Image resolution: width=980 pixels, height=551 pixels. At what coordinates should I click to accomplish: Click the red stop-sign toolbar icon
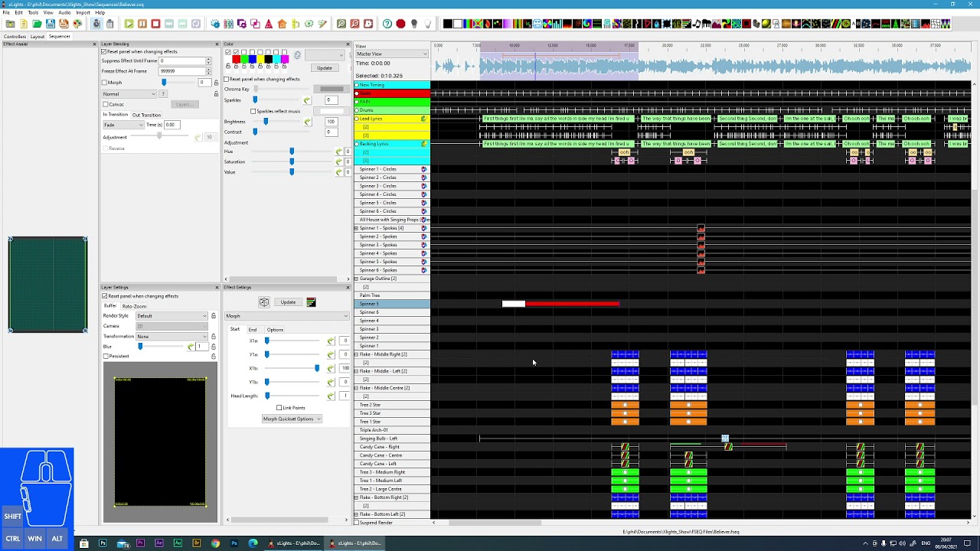tap(400, 24)
